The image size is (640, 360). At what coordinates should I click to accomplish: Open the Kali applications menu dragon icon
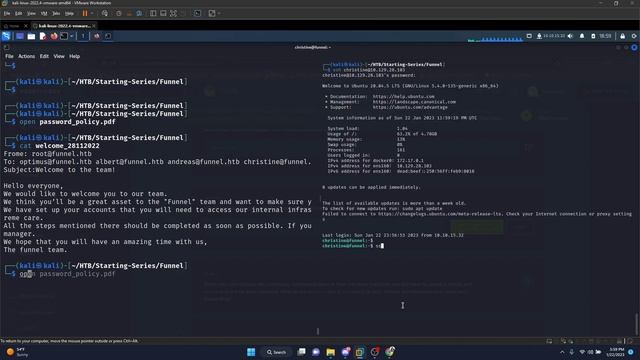point(6,36)
